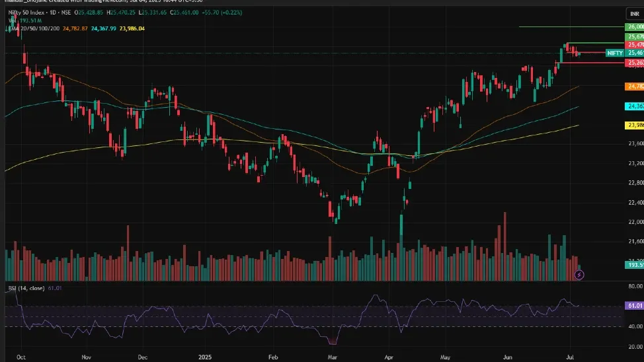Click the green 25,670 price label
Screen dimensions: 644x362
click(x=634, y=36)
